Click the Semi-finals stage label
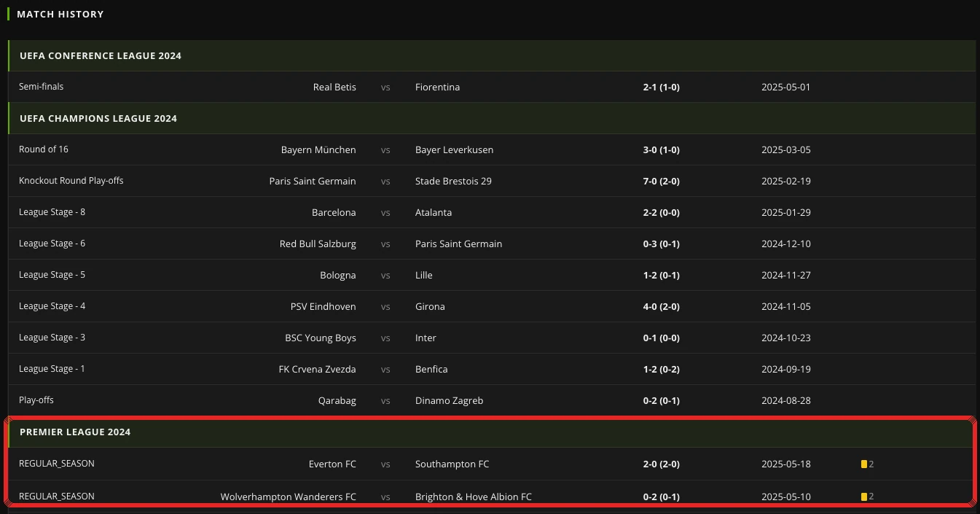The height and width of the screenshot is (514, 980). (x=41, y=86)
